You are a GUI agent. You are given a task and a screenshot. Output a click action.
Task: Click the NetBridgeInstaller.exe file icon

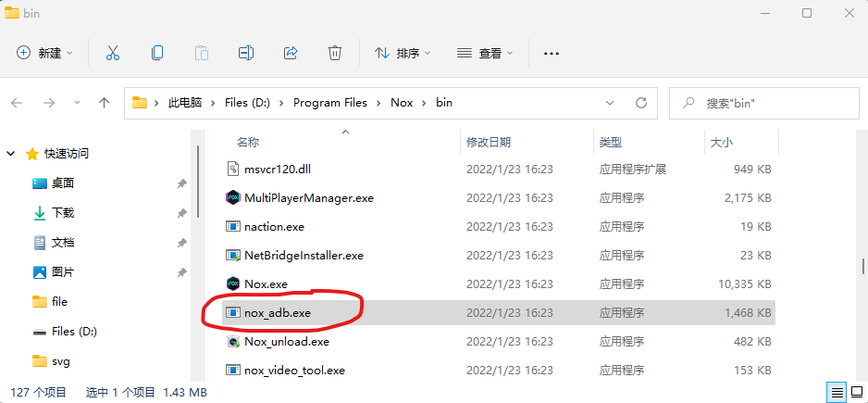click(232, 255)
